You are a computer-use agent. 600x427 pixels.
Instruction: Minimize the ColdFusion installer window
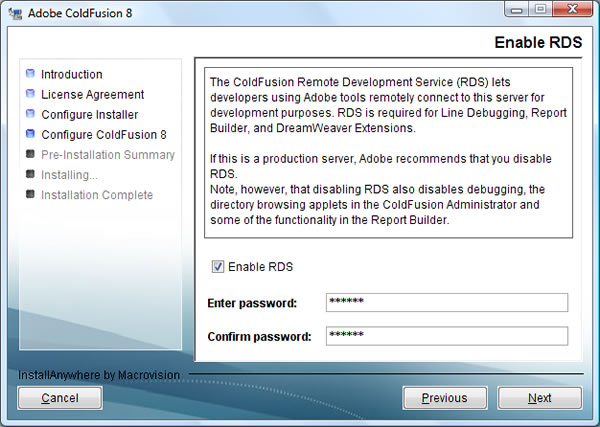(517, 9)
